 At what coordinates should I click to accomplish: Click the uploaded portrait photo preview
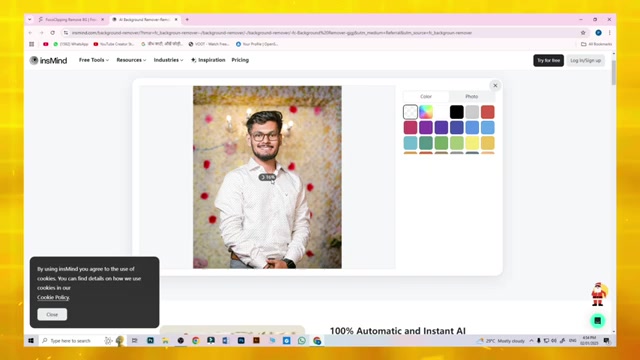pyautogui.click(x=267, y=177)
